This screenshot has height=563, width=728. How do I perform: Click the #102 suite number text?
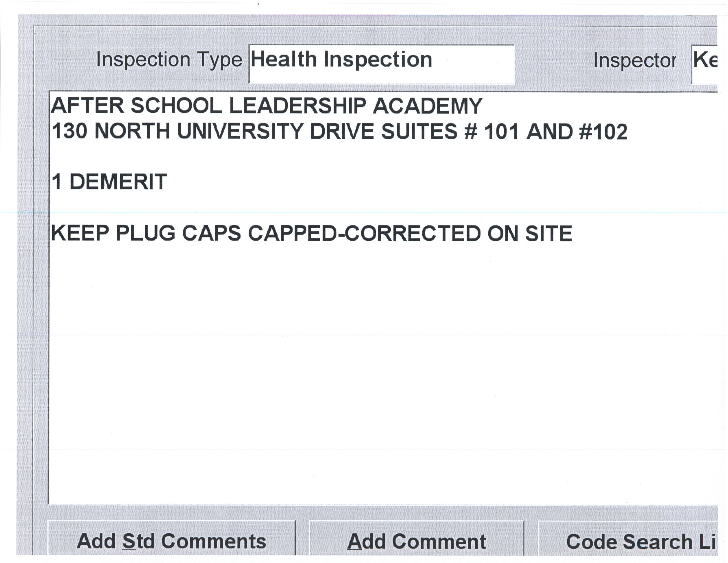[x=603, y=131]
